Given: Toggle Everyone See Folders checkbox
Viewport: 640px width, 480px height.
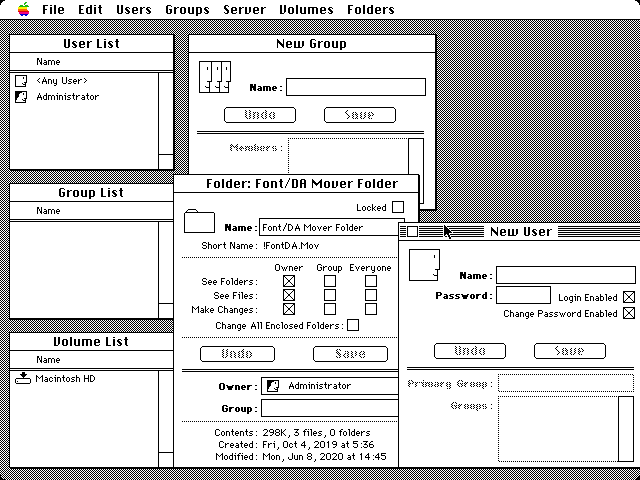Looking at the screenshot, I should (371, 281).
